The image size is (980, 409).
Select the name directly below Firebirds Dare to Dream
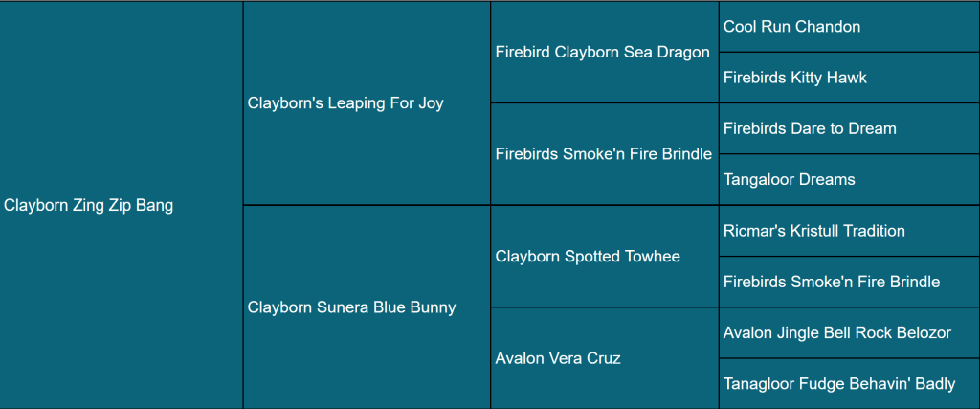click(790, 179)
